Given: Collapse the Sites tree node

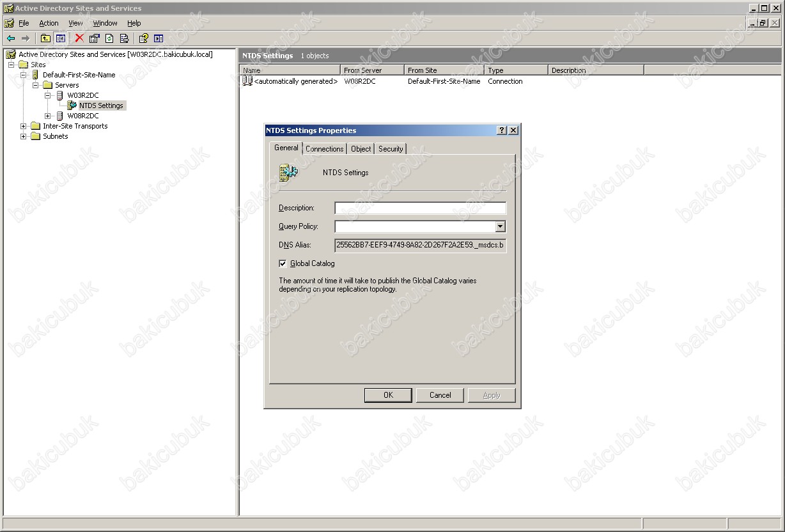Looking at the screenshot, I should coord(12,65).
